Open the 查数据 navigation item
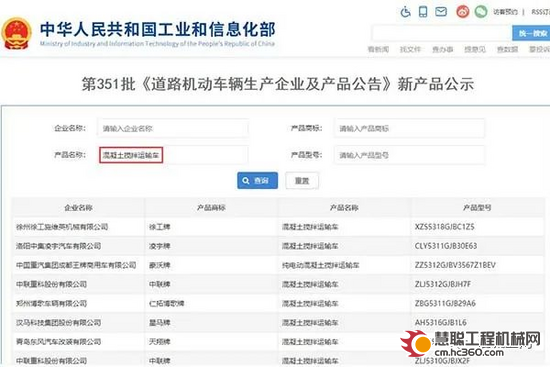 click(507, 49)
